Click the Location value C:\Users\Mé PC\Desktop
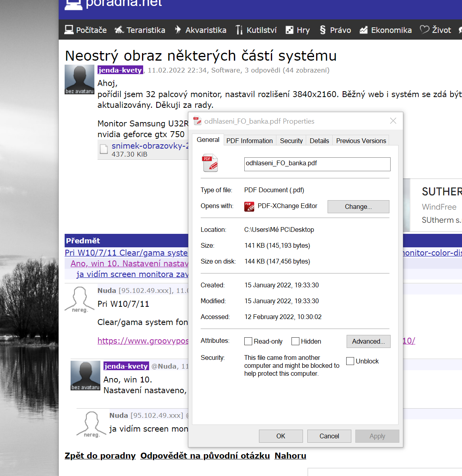Image resolution: width=462 pixels, height=476 pixels. tap(279, 230)
